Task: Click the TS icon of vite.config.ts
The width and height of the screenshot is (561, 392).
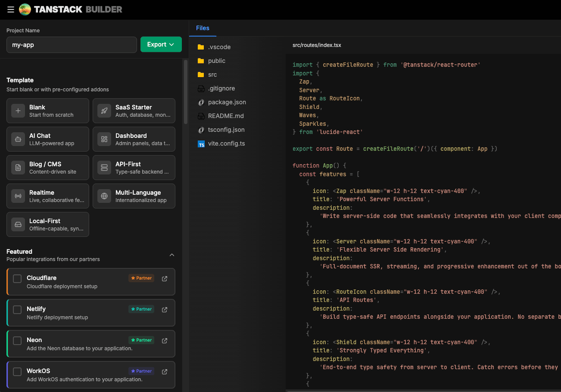Action: click(201, 144)
